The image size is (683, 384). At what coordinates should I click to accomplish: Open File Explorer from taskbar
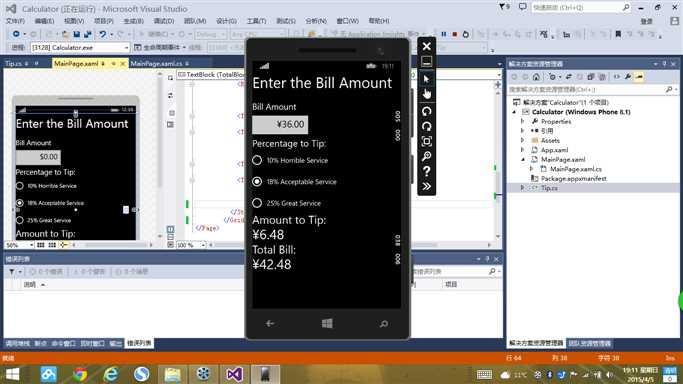[x=172, y=374]
